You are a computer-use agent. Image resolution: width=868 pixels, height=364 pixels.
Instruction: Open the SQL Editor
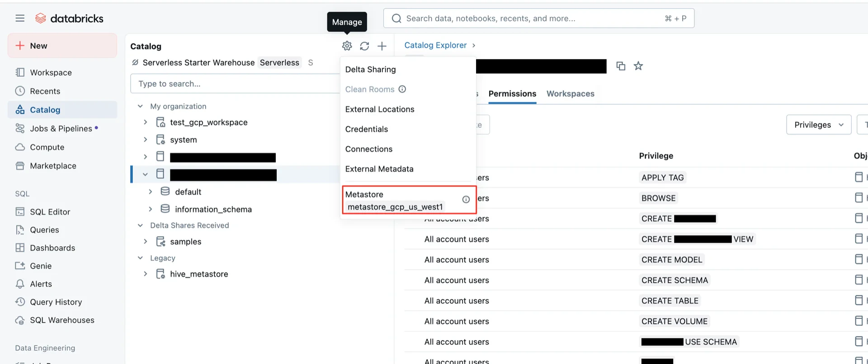[x=62, y=211]
